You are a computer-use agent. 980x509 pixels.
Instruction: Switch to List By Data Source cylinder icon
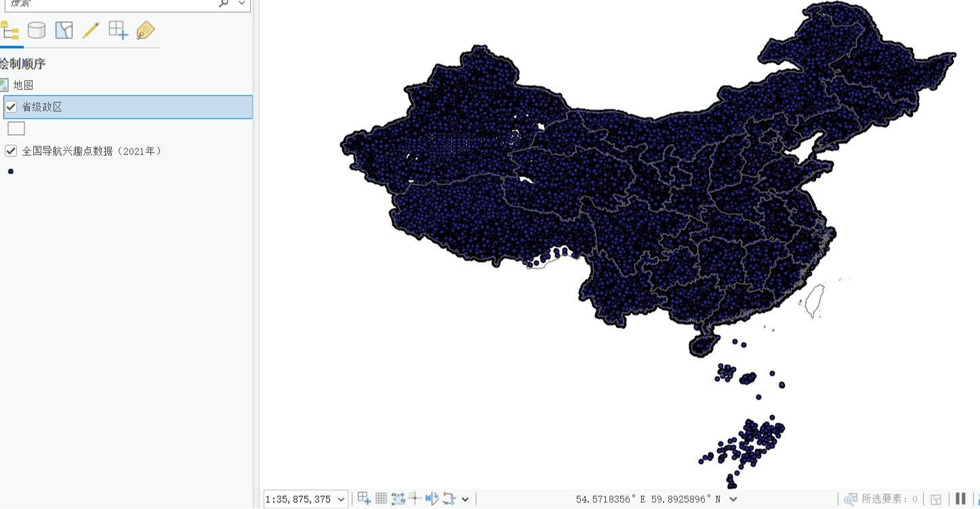tap(37, 30)
